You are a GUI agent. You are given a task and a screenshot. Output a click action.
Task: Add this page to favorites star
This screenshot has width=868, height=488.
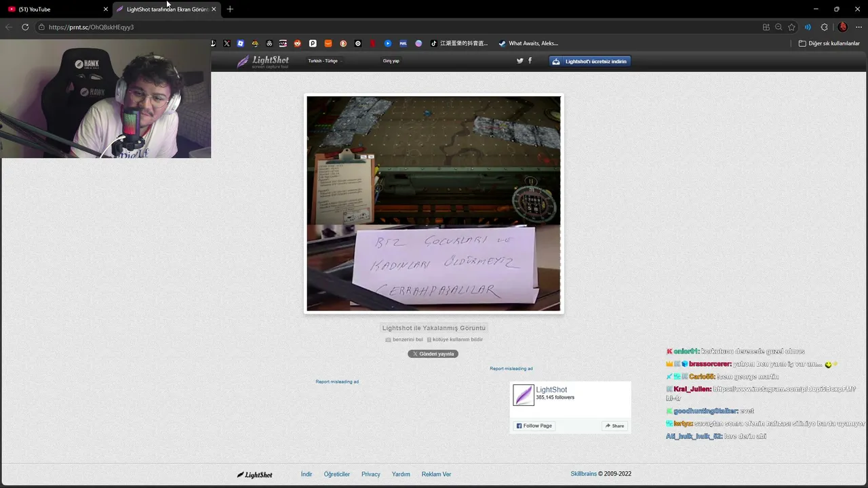click(x=791, y=27)
